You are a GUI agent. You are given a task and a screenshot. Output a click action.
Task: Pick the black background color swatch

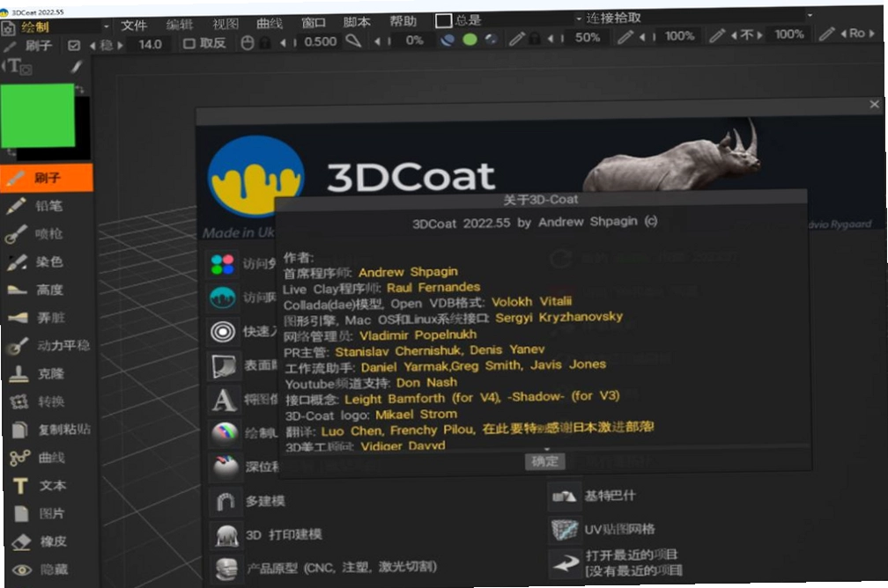(x=83, y=128)
